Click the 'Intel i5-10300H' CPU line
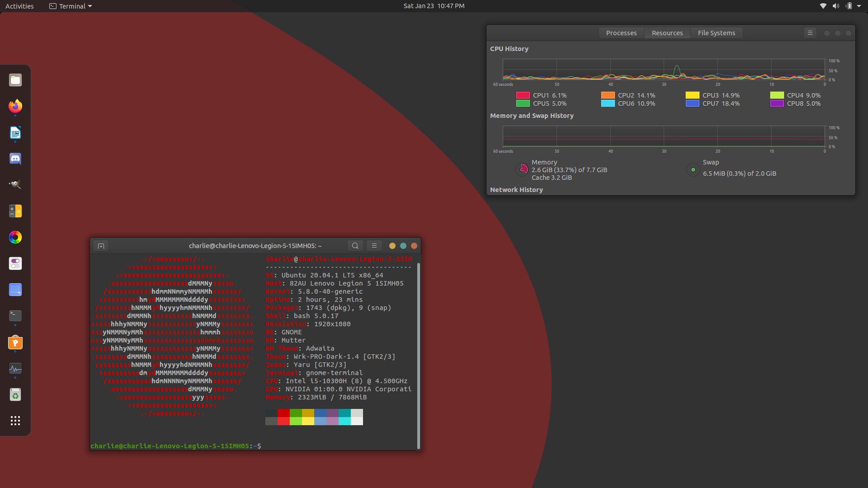This screenshot has width=868, height=488. [x=336, y=381]
